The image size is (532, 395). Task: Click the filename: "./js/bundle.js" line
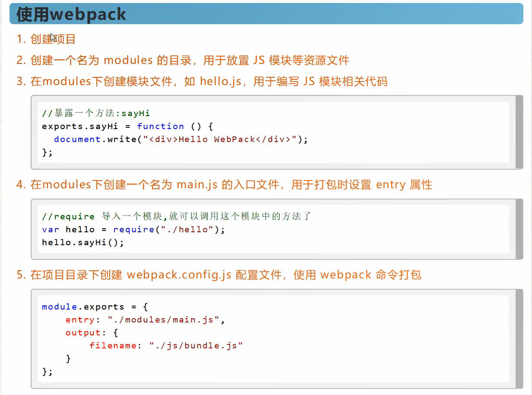pos(166,346)
